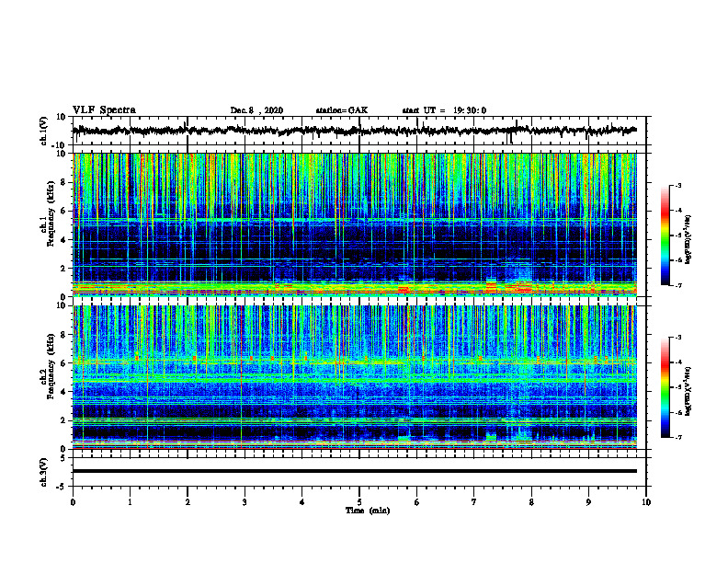The image size is (728, 563).
Task: Click the "station=GAK" header label
Action: click(x=342, y=110)
